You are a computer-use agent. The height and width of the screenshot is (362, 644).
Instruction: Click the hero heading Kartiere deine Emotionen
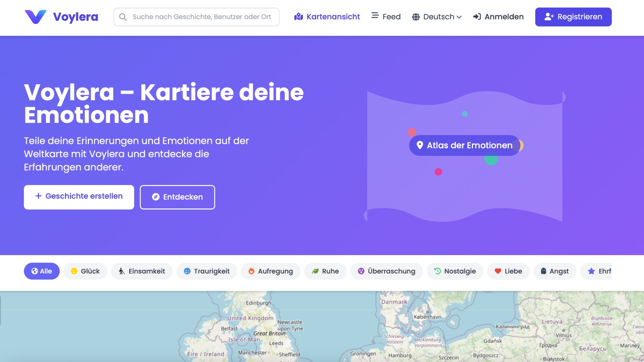164,103
